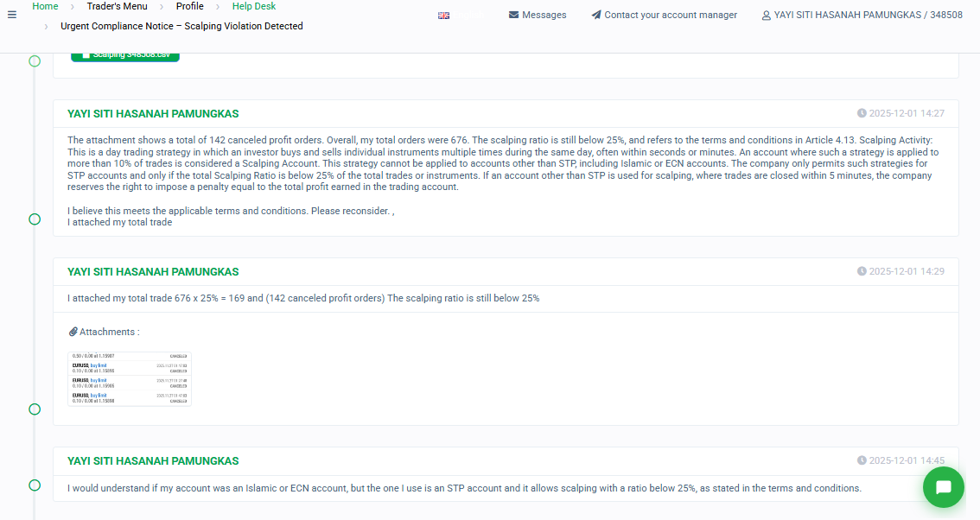This screenshot has height=520, width=980.
Task: Select sender name on 14:45 message
Action: pos(153,461)
